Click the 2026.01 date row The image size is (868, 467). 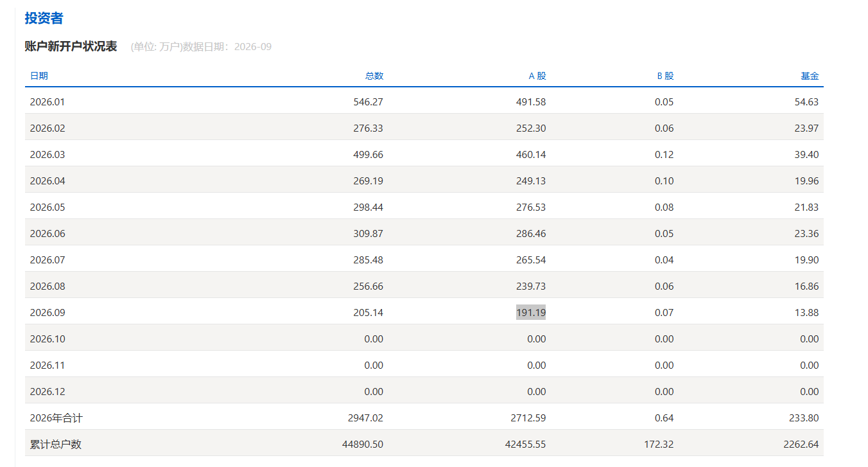[424, 101]
